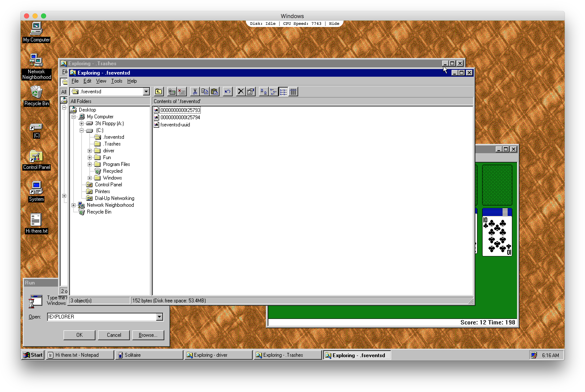Click the network tray icon near clock
The height and width of the screenshot is (392, 585).
pyautogui.click(x=534, y=355)
